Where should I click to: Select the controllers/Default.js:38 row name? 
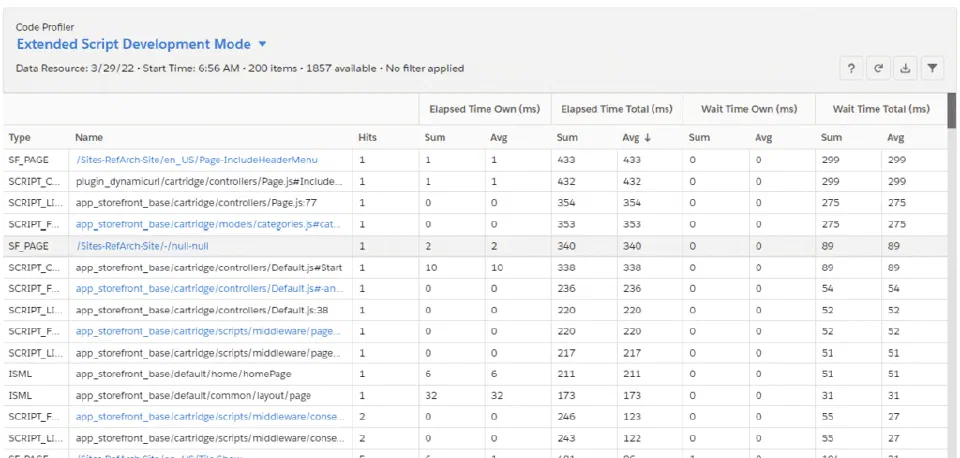click(x=202, y=310)
